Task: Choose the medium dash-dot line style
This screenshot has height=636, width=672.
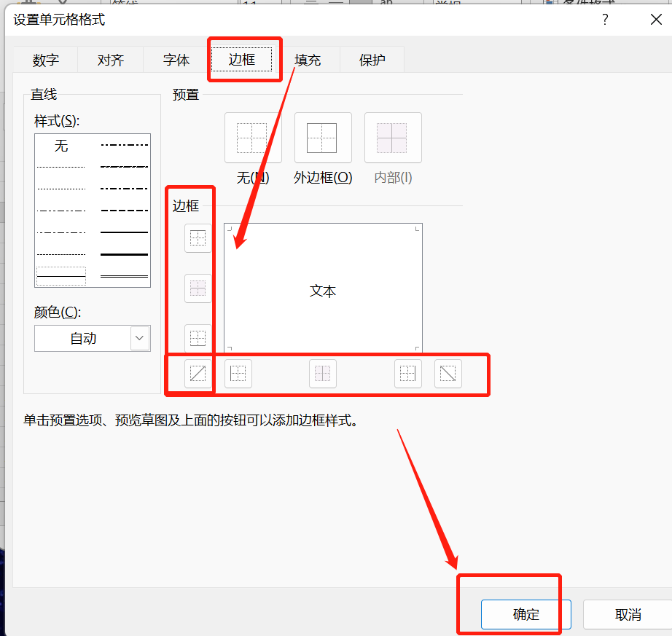Action: (x=125, y=189)
